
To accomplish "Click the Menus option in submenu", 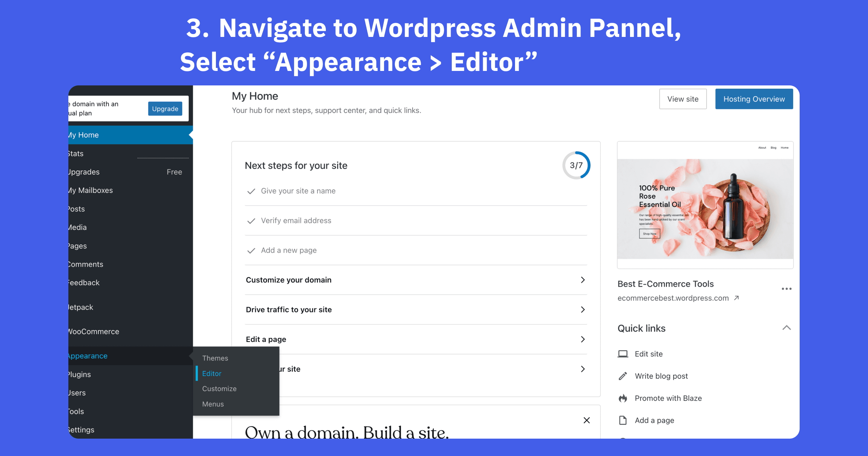I will tap(212, 403).
